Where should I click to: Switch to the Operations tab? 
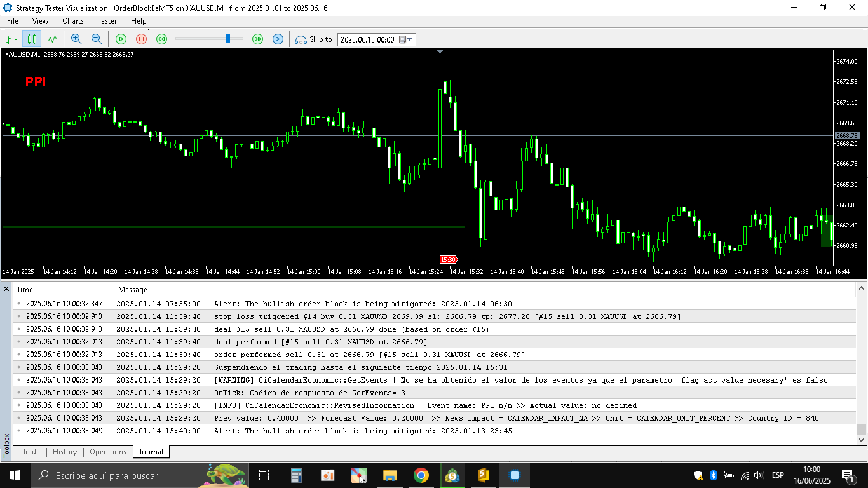pyautogui.click(x=108, y=452)
